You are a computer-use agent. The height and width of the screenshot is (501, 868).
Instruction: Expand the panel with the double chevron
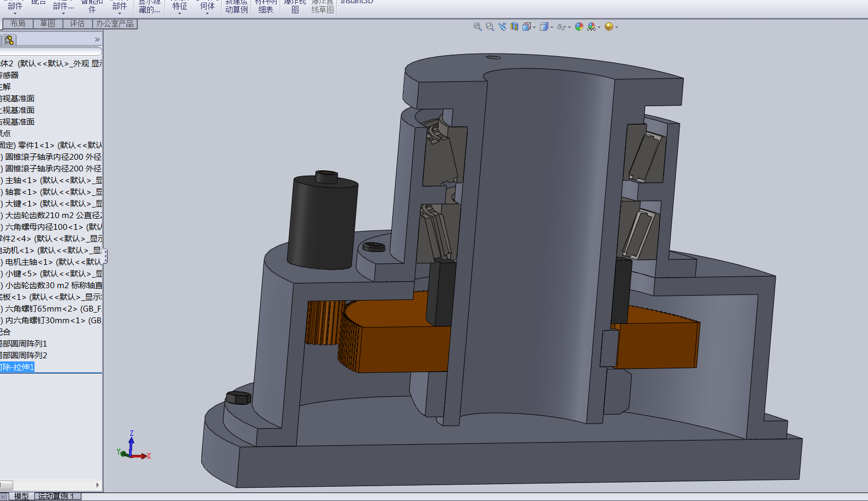pyautogui.click(x=97, y=39)
